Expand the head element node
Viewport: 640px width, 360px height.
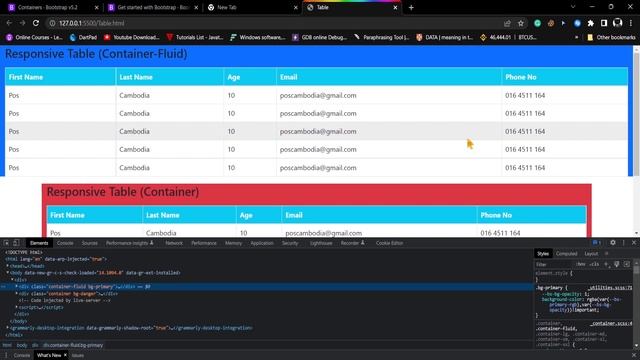point(8,266)
